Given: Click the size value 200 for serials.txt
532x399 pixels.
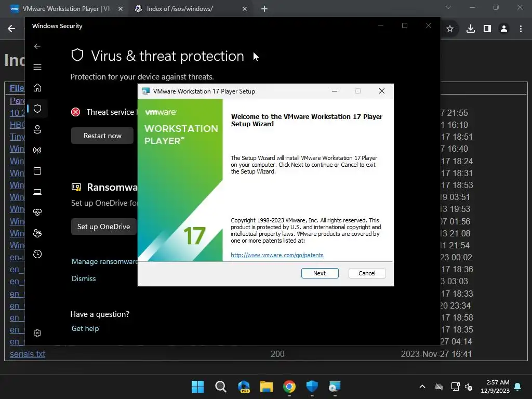Looking at the screenshot, I should tap(277, 354).
